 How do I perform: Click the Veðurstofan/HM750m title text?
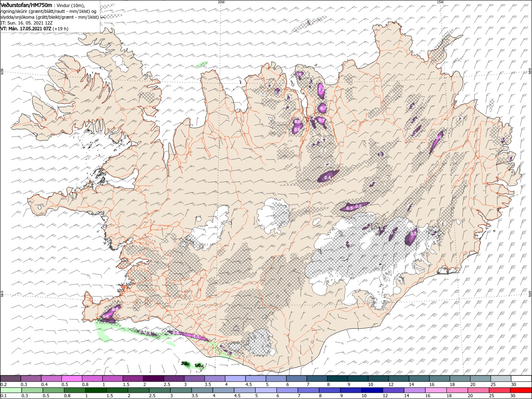coord(26,5)
